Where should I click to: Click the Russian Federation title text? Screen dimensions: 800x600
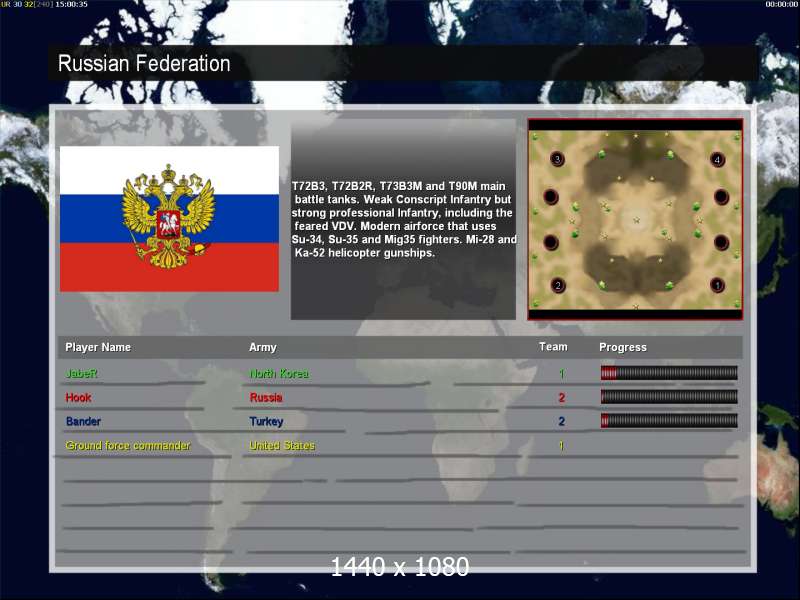pyautogui.click(x=144, y=64)
